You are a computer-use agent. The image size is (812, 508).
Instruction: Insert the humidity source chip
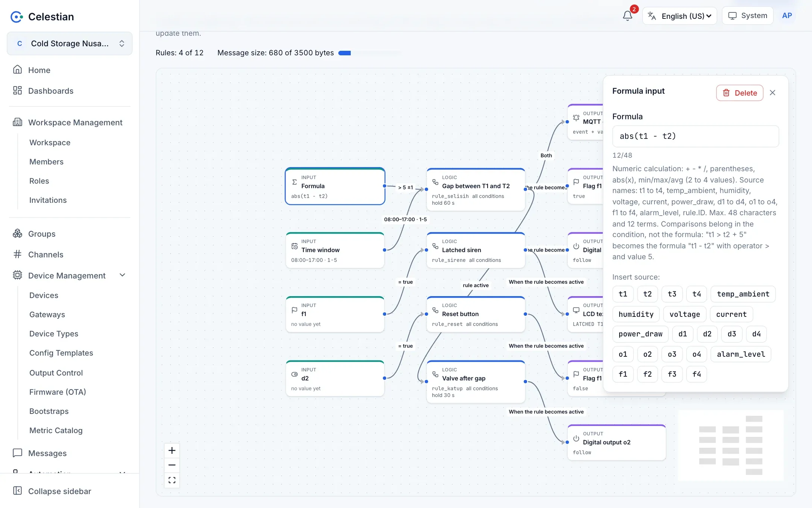coord(636,314)
